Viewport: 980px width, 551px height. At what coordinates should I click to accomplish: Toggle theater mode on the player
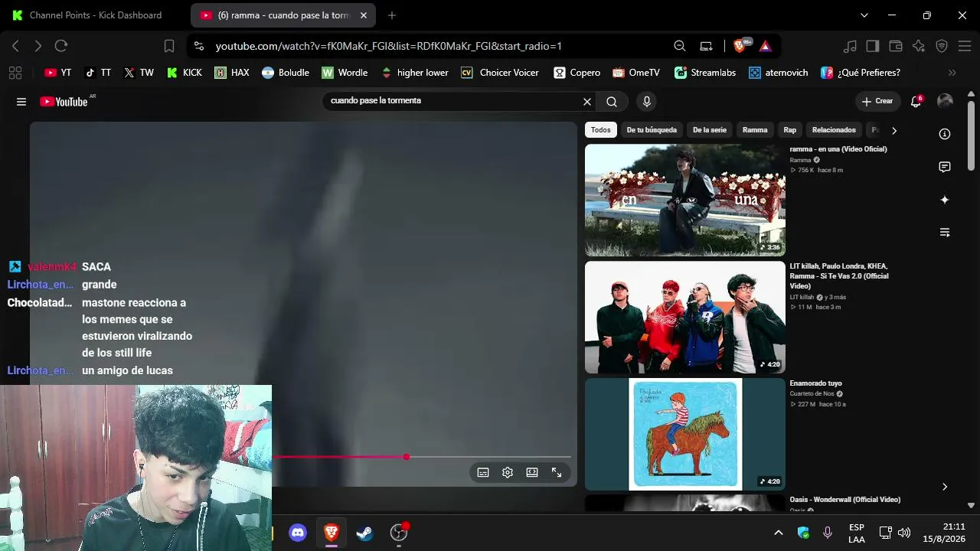click(532, 473)
